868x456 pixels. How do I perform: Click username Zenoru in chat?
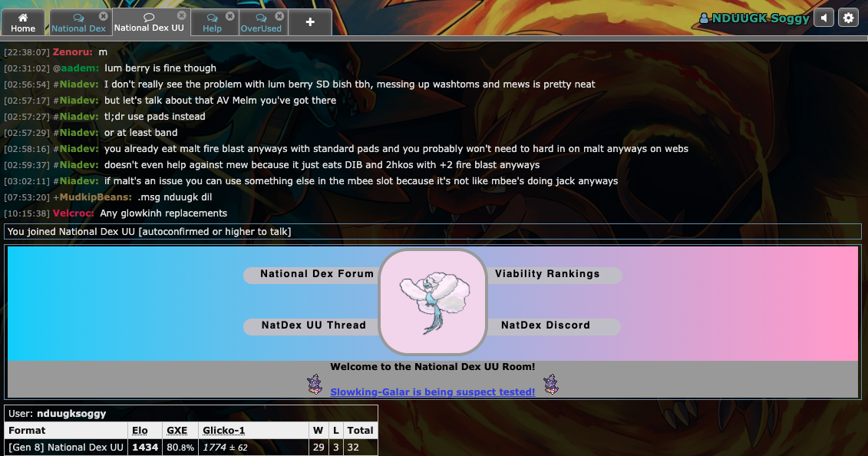pyautogui.click(x=72, y=52)
